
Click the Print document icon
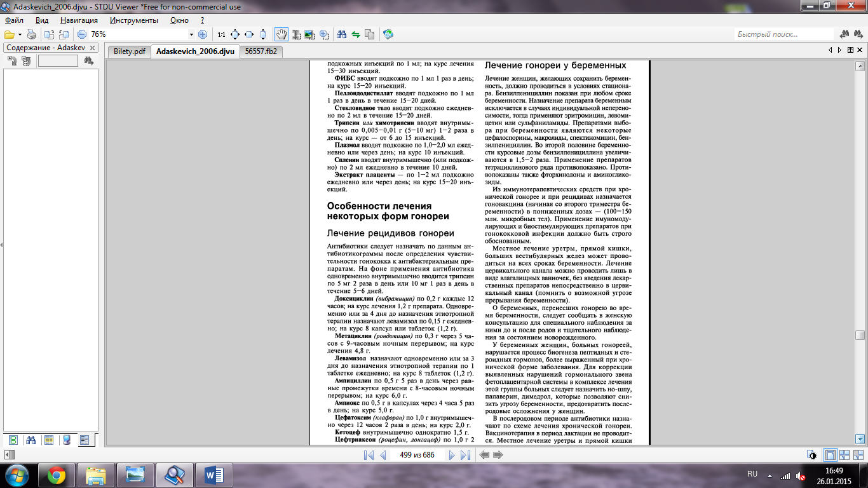pyautogui.click(x=32, y=34)
